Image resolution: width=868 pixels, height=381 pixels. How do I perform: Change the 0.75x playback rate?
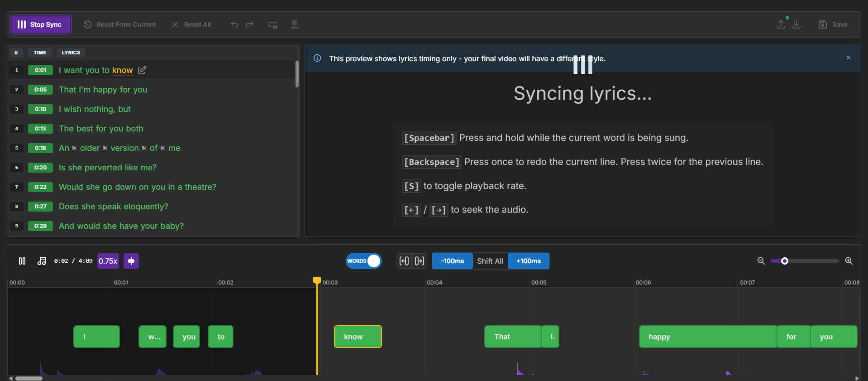click(108, 261)
